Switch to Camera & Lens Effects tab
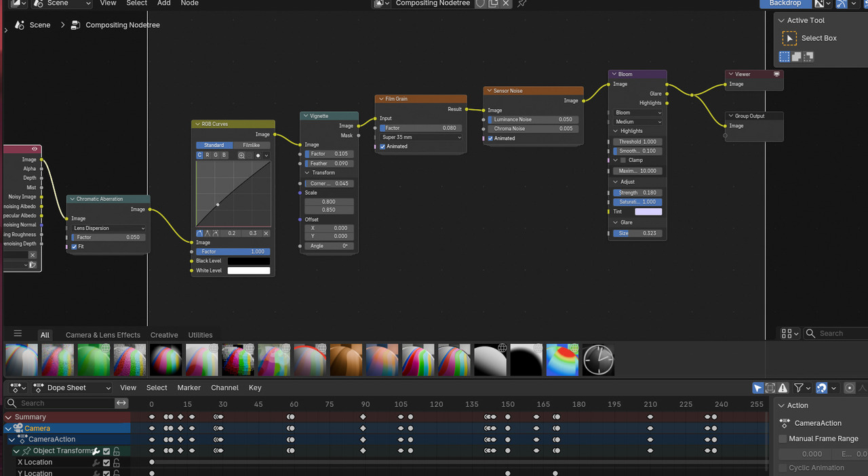 click(x=103, y=335)
